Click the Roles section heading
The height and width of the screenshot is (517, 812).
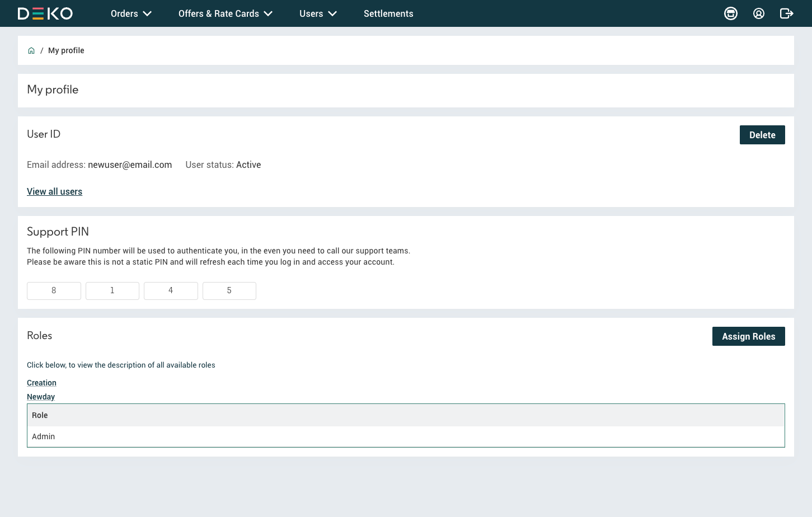tap(39, 336)
